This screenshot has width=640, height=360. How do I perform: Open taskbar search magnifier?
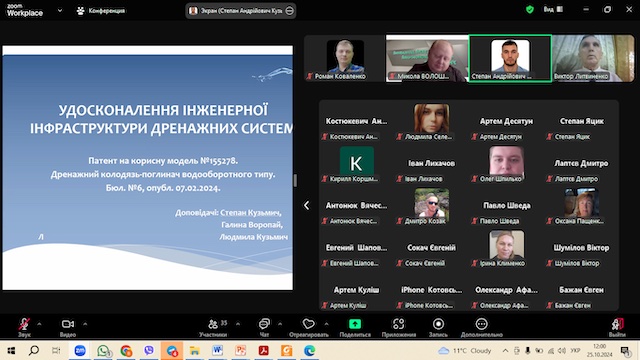point(34,351)
